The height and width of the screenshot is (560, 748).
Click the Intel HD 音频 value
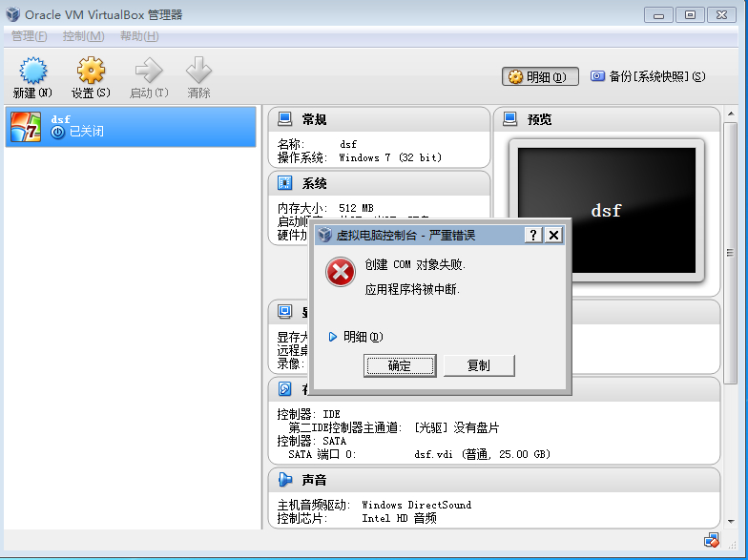(399, 518)
